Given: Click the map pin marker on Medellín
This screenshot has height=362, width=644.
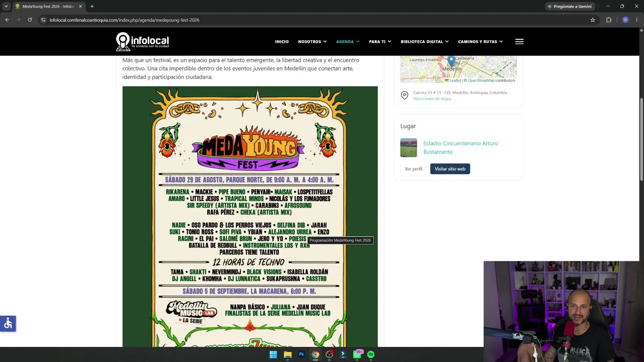Looking at the screenshot, I should pos(451,61).
